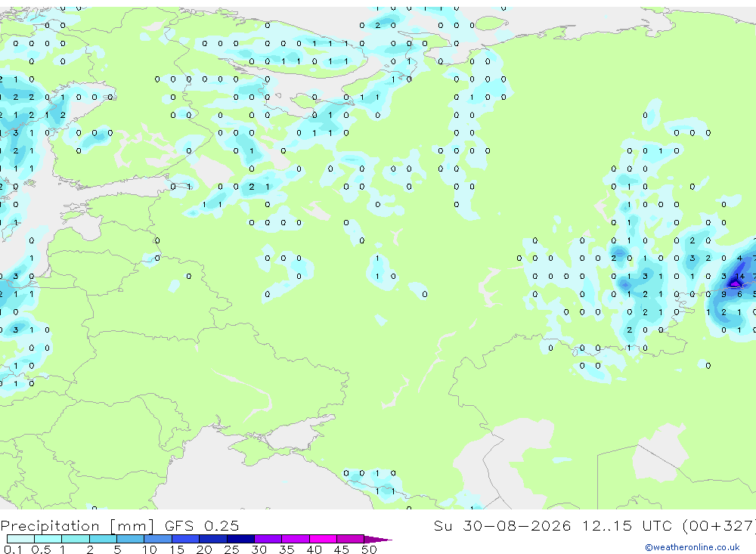756x554 pixels.
Task: Click the purple arrow tip of the legend
Action: [x=377, y=539]
